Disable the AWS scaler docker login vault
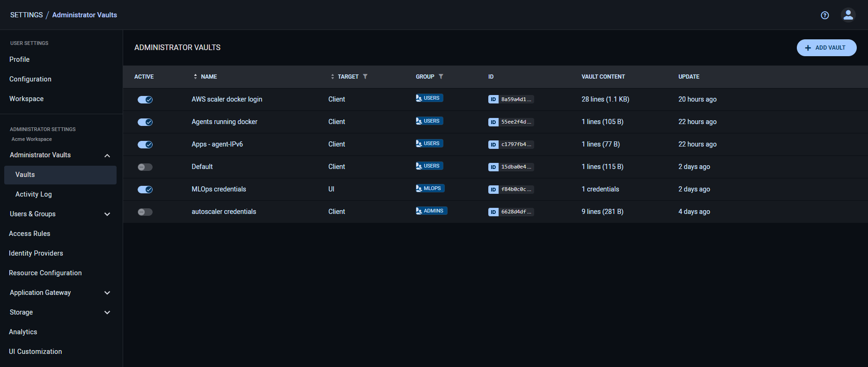868x367 pixels. (145, 100)
